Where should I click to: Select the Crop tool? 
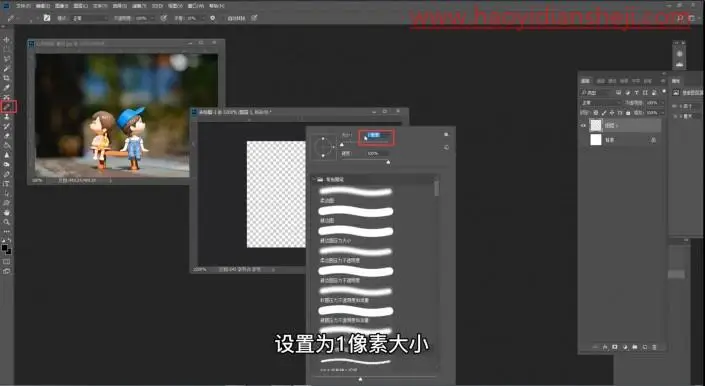[6, 78]
